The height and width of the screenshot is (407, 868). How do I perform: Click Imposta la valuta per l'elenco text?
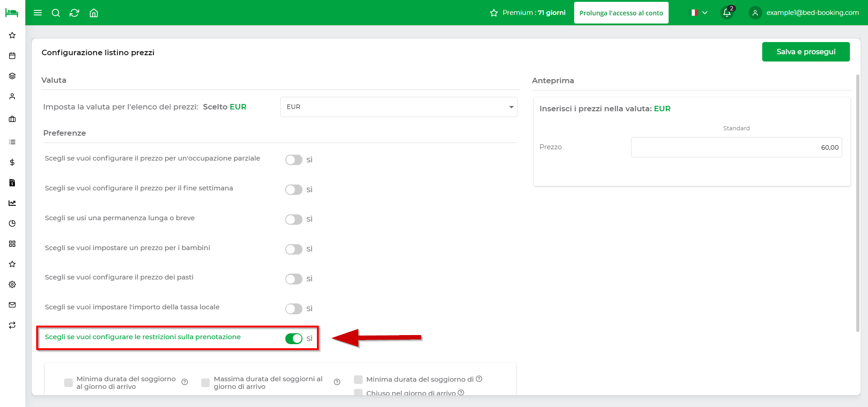pyautogui.click(x=121, y=107)
